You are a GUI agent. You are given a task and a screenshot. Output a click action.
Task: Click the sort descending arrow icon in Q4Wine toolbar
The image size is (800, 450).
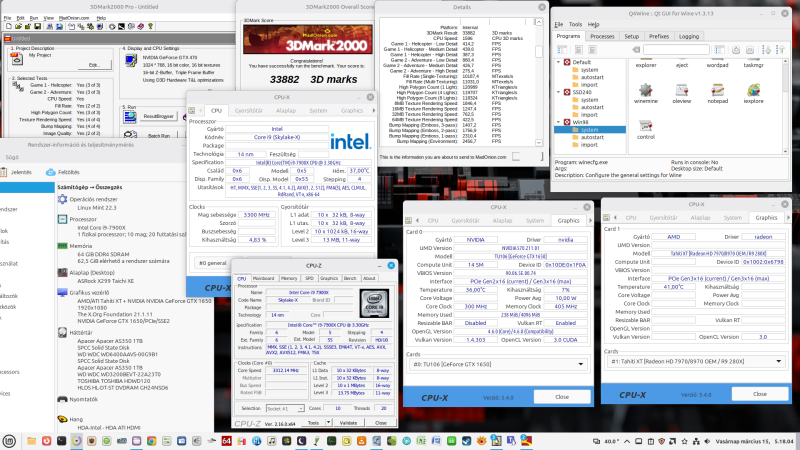click(766, 49)
